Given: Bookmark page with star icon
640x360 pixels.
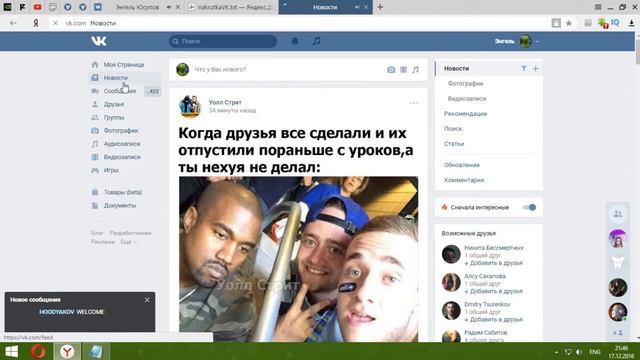Looking at the screenshot, I should pyautogui.click(x=569, y=23).
